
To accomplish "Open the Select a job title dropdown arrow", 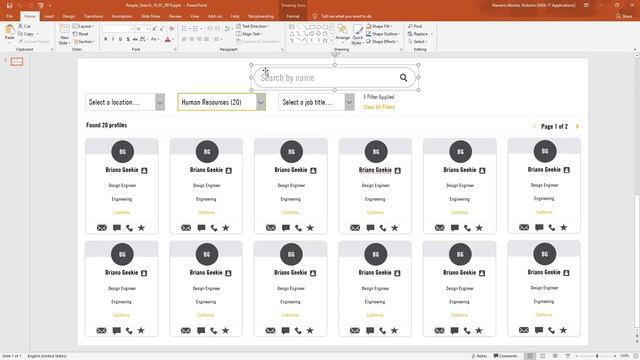I will 349,102.
